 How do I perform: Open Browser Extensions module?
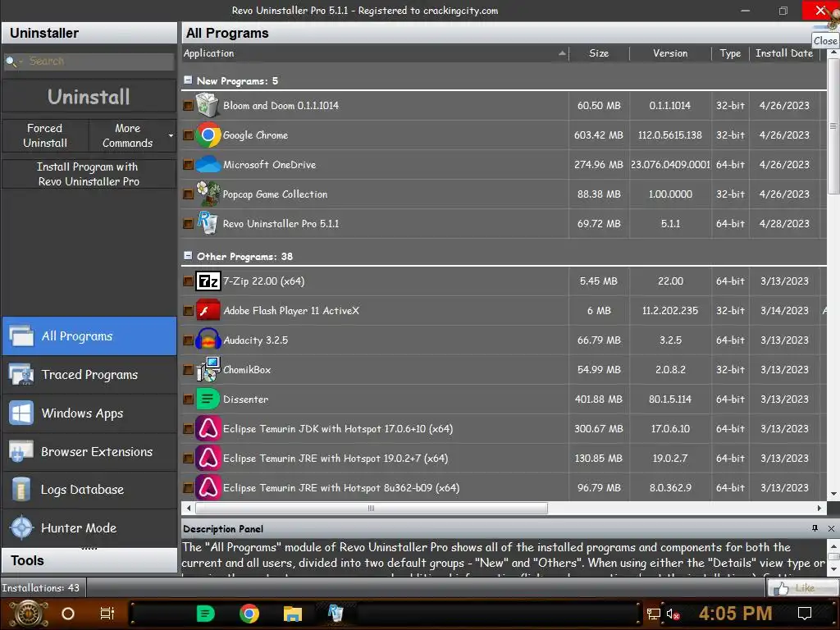(x=89, y=452)
